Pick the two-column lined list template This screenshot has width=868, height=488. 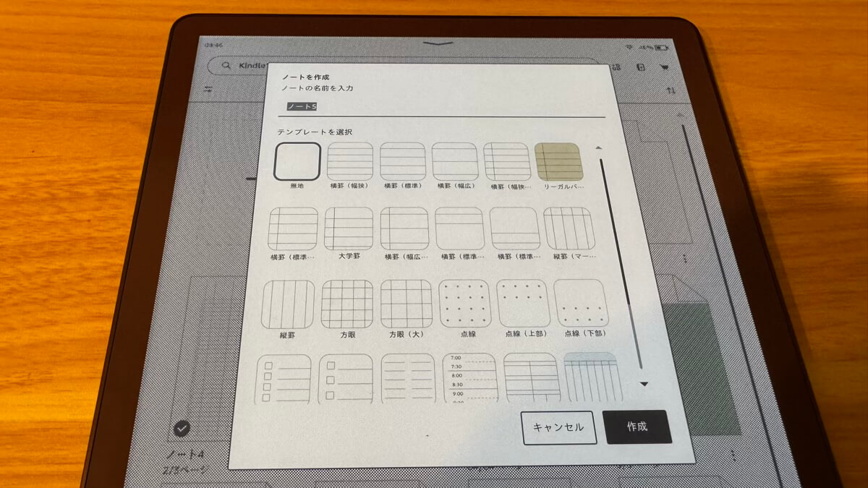pos(408,378)
